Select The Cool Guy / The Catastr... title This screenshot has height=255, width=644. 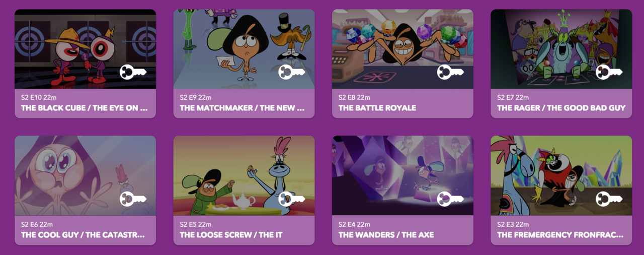click(83, 235)
